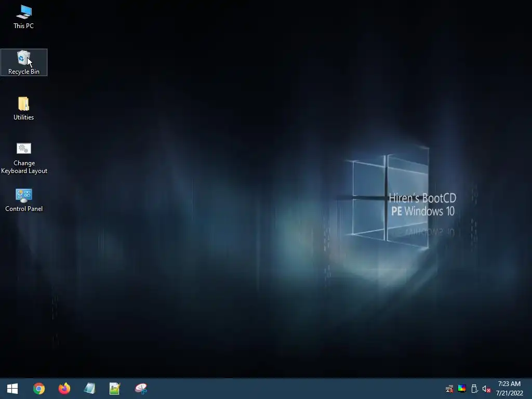The height and width of the screenshot is (399, 532).
Task: Click the color display tray icon
Action: (x=462, y=389)
